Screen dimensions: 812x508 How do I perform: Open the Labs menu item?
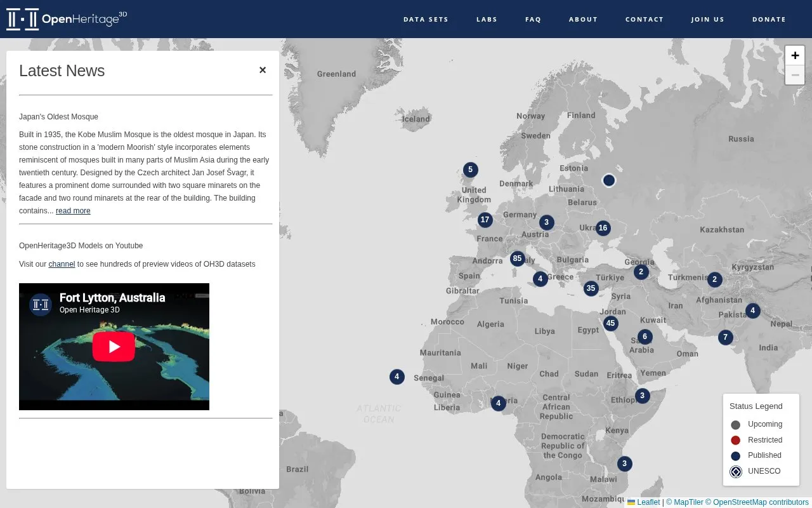point(487,19)
